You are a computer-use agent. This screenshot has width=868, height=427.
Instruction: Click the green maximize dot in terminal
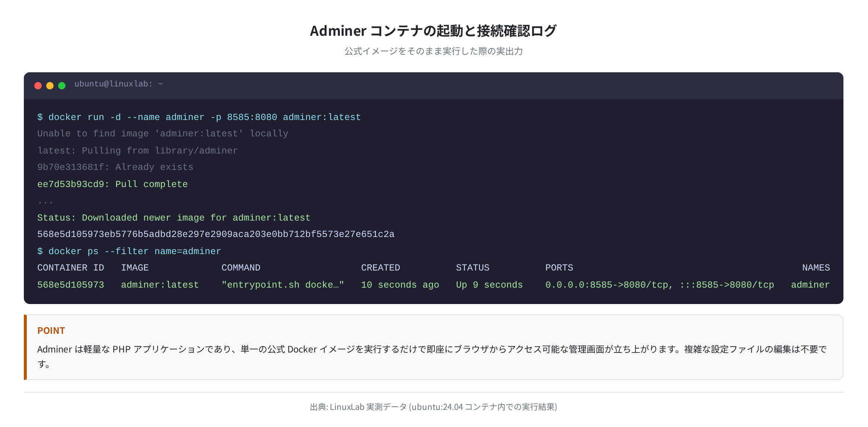tap(62, 86)
